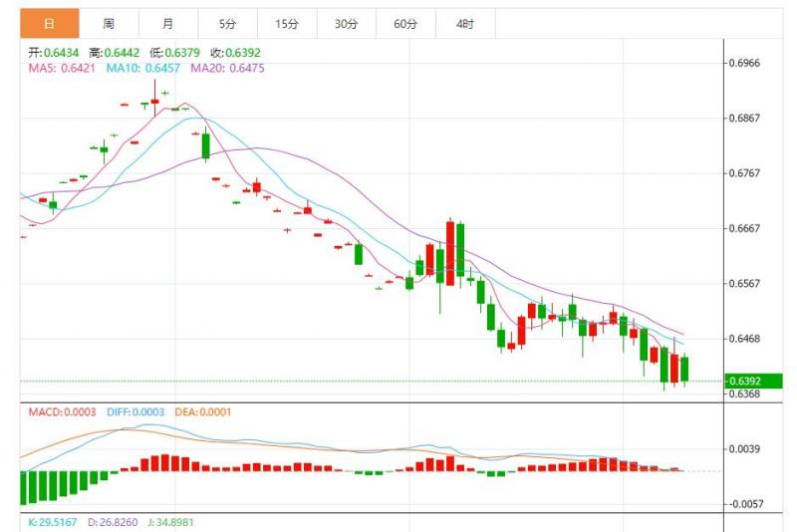
Task: Click the closing price 收:0.6392
Action: [x=235, y=53]
